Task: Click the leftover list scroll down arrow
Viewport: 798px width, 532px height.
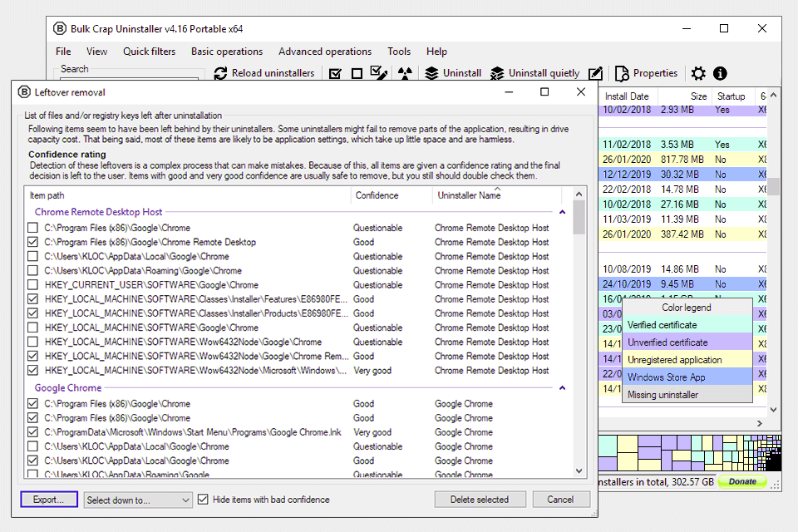Action: click(579, 471)
